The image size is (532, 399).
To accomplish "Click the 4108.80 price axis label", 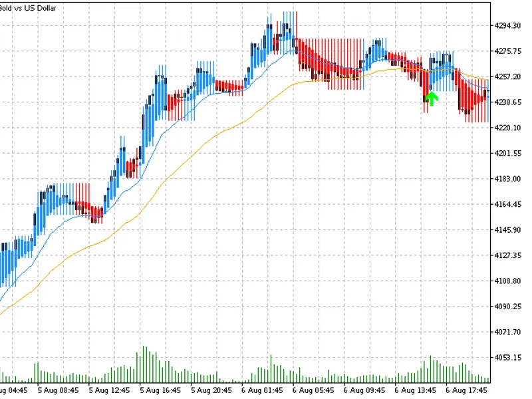I will point(507,281).
